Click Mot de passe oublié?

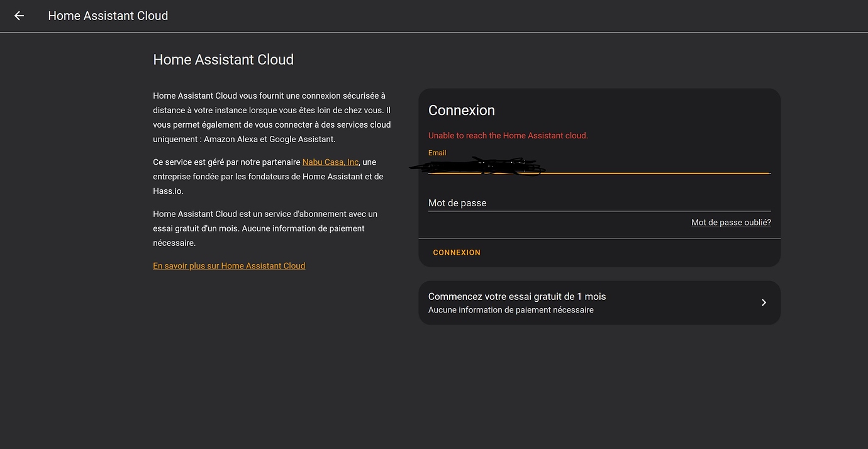point(731,222)
